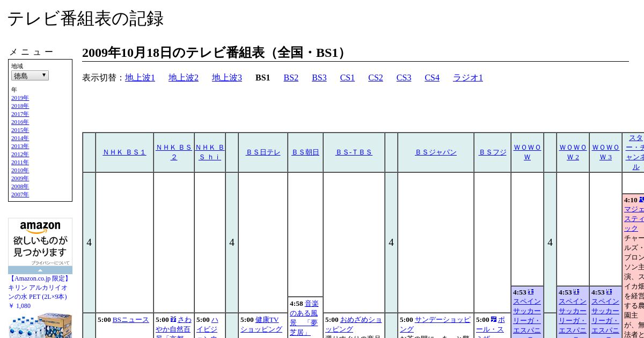Viewport: 644px width, 338px height.
Task: Select year 2007年 in menu
Action: pos(20,195)
